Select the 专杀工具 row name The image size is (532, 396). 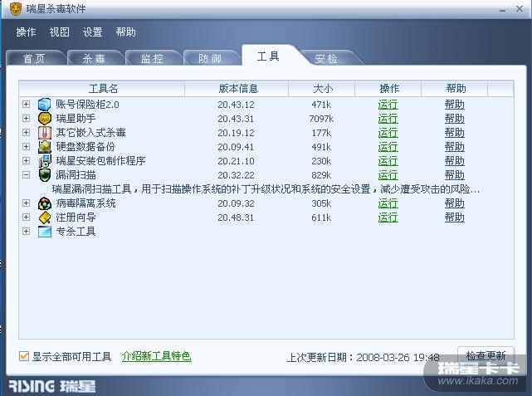click(76, 232)
